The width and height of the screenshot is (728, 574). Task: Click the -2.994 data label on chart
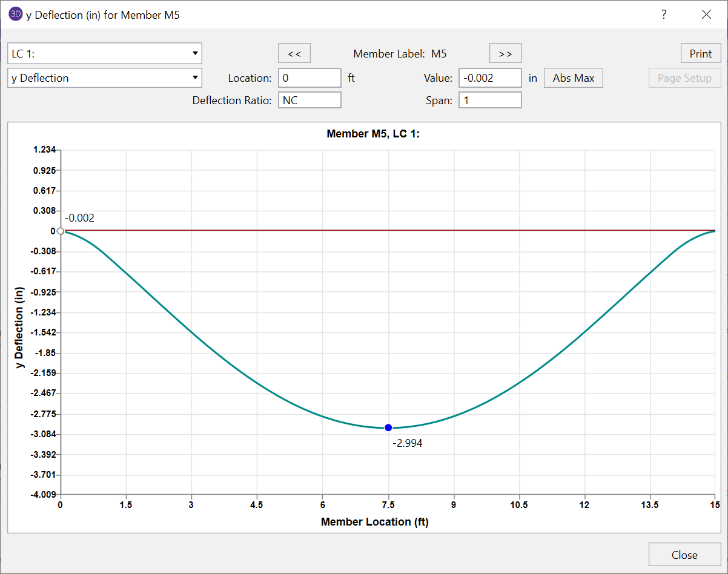(407, 443)
